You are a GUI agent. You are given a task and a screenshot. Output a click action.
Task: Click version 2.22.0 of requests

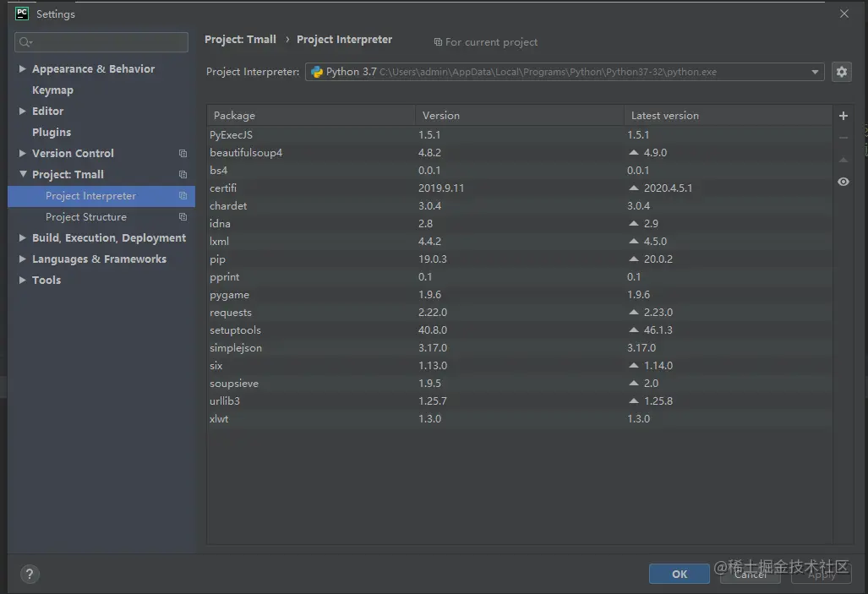pos(433,313)
